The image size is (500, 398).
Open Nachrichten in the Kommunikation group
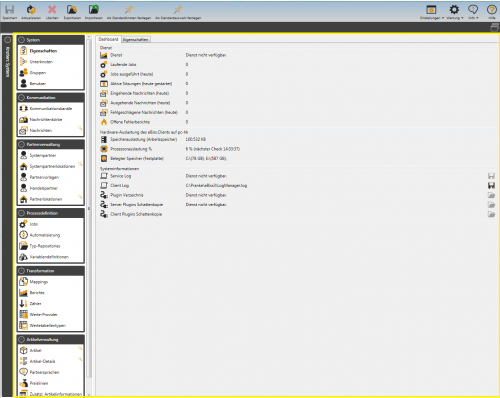[41, 131]
